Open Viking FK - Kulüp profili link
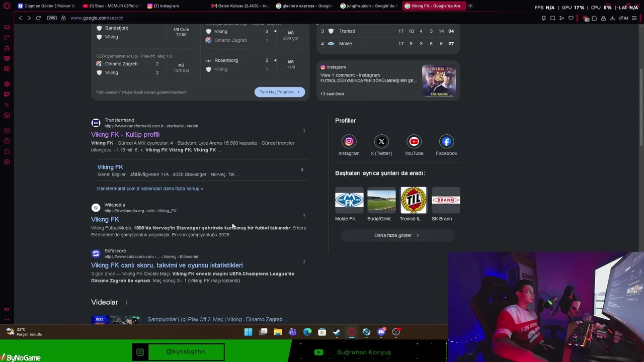 [x=125, y=135]
